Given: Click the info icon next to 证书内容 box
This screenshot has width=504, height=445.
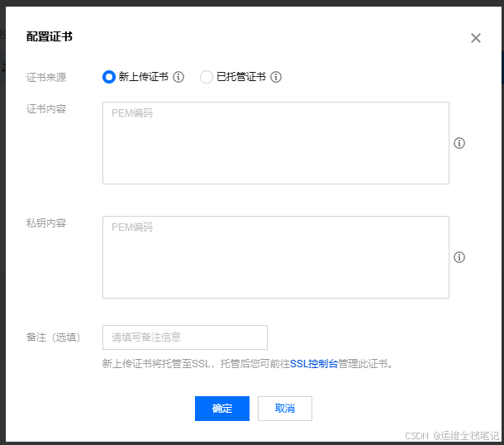Looking at the screenshot, I should pyautogui.click(x=459, y=143).
